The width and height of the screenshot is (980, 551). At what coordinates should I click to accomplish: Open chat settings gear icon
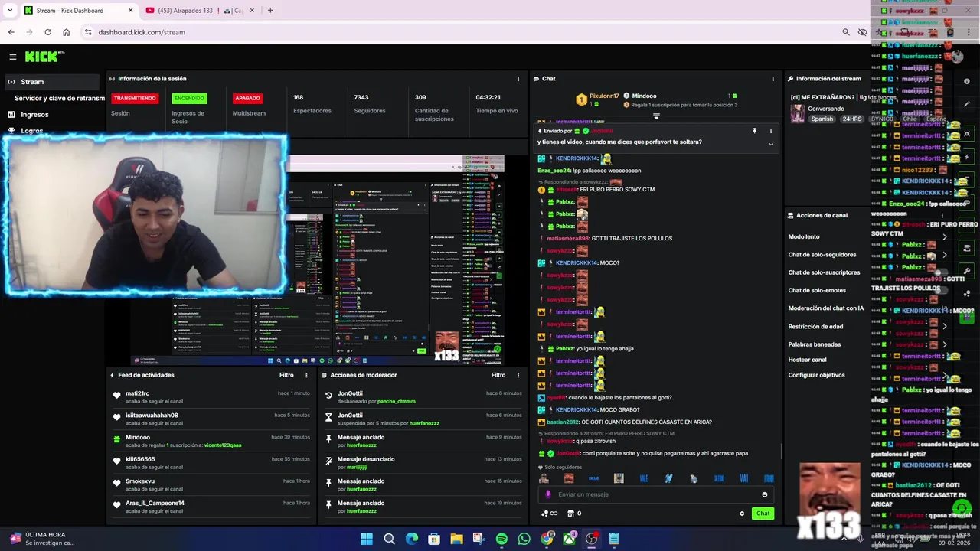coord(742,514)
